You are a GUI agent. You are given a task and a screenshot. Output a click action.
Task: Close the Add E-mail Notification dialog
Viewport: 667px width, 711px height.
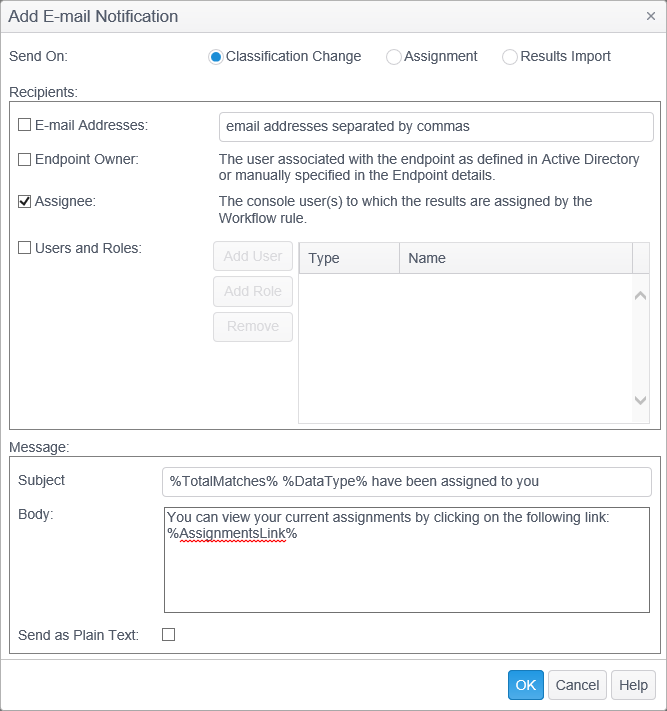click(651, 16)
